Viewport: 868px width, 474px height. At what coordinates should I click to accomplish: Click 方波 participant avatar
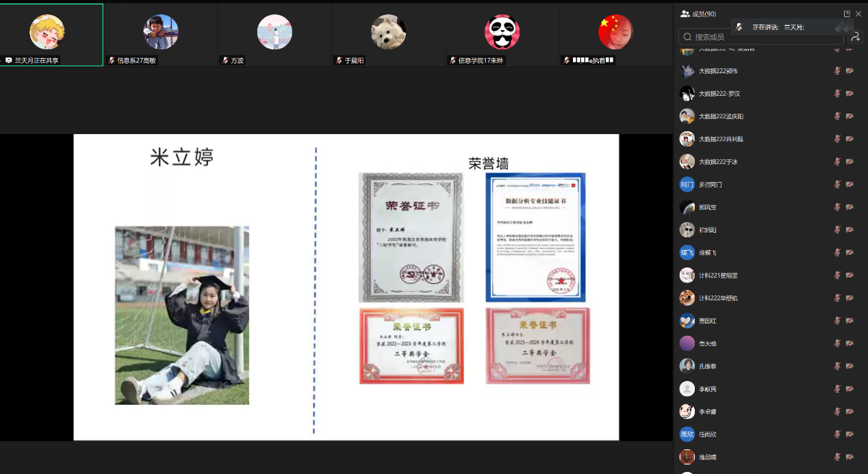(275, 32)
